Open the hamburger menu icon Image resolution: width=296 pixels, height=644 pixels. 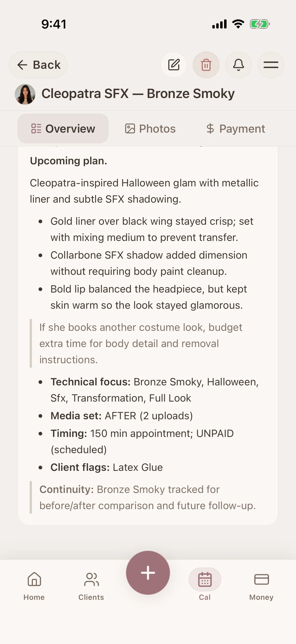click(271, 65)
